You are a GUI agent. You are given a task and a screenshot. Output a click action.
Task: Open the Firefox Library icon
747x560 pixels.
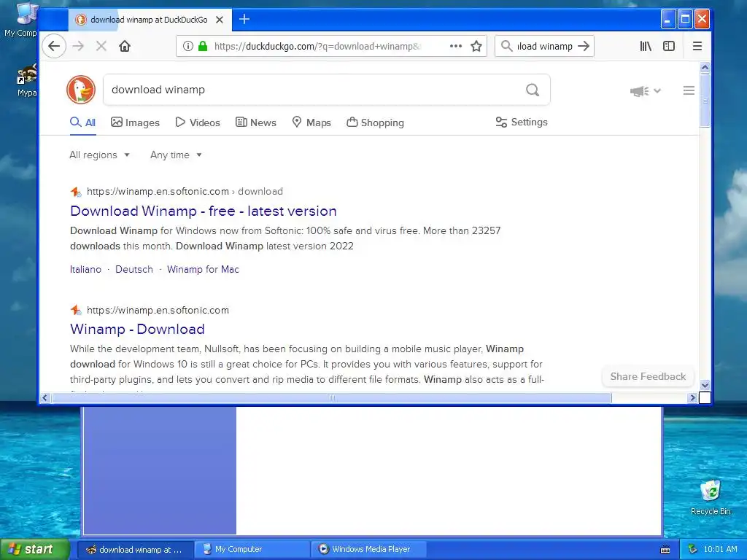[x=646, y=46]
